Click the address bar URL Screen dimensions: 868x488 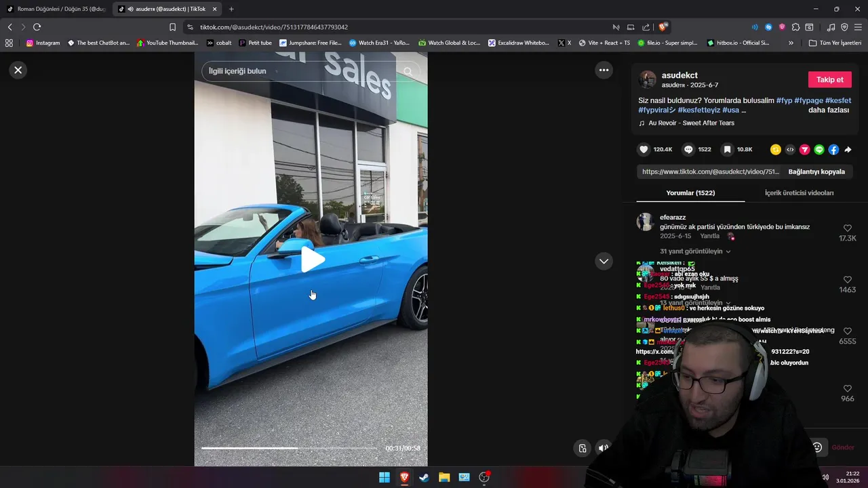pyautogui.click(x=274, y=27)
